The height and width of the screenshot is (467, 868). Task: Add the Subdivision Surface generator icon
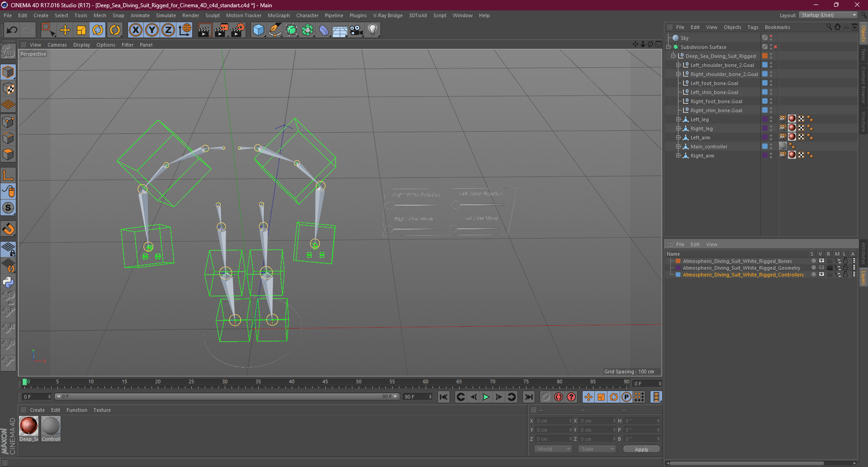pos(291,30)
